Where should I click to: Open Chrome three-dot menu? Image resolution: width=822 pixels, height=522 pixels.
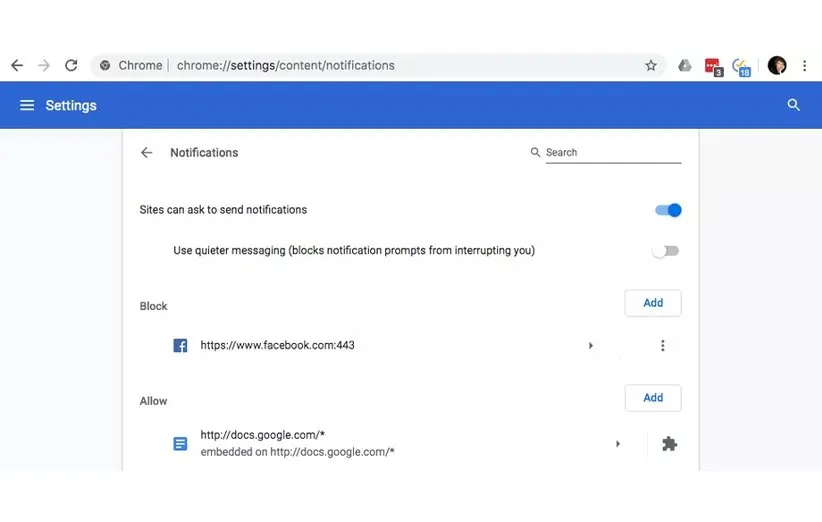click(x=804, y=66)
